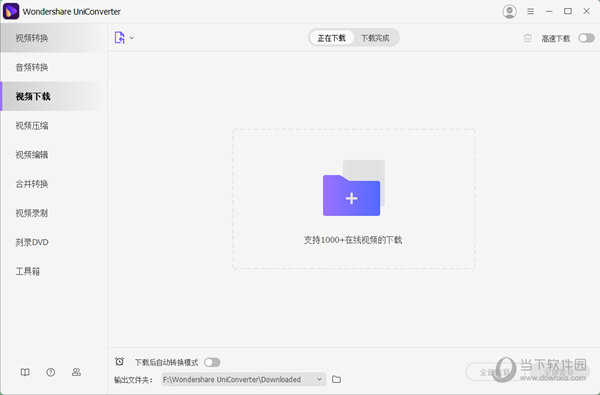Close the UniConverter window
Image resolution: width=600 pixels, height=395 pixels.
[586, 11]
